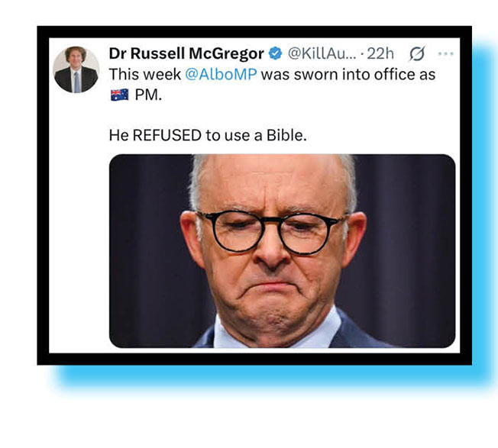The image size is (498, 448).
Task: Click the PM. text after the flag
Action: click(x=148, y=95)
